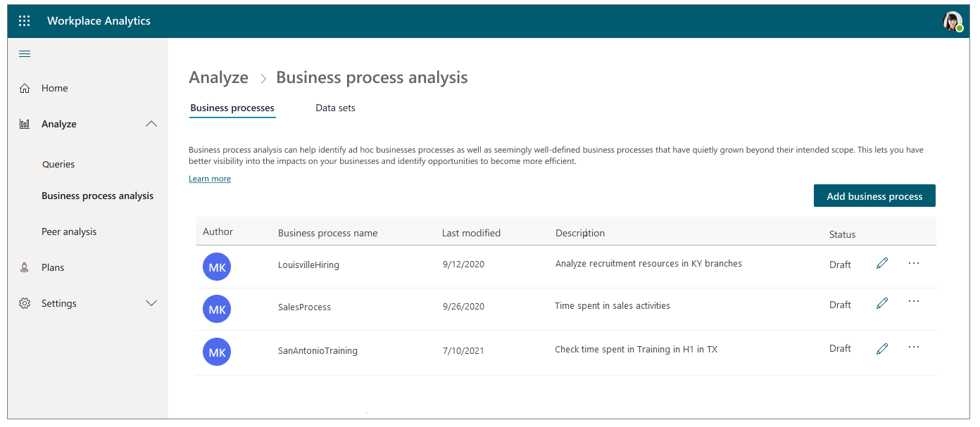Select the Business processes tab

(x=232, y=108)
